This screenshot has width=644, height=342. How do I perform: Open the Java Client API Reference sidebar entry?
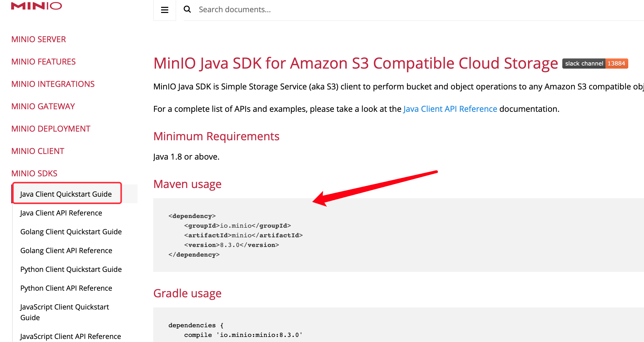[x=61, y=213]
